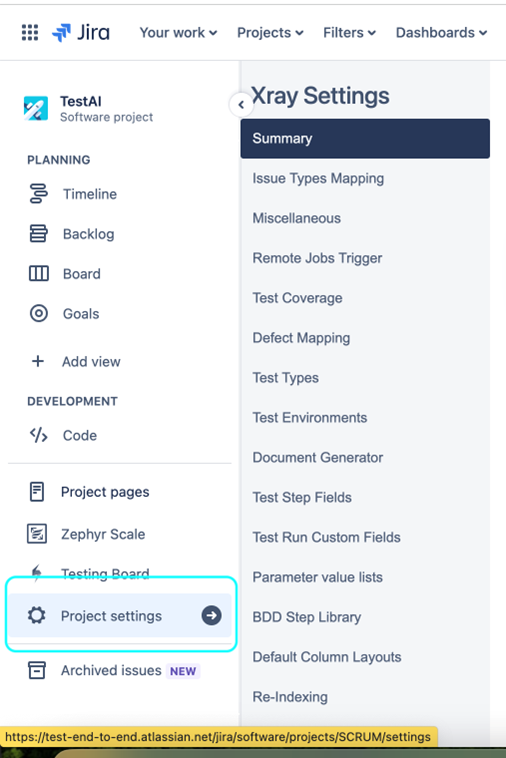Click the Timeline icon in the sidebar
The height and width of the screenshot is (758, 506).
(39, 194)
